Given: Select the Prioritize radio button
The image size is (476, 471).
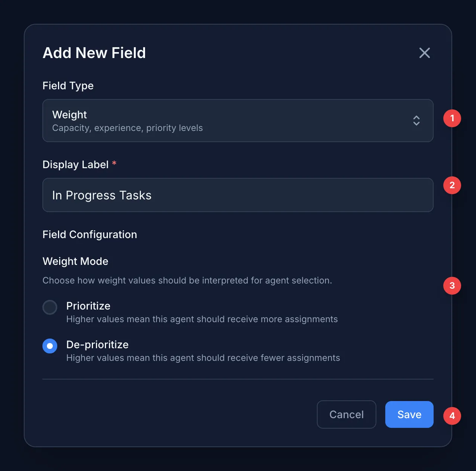Looking at the screenshot, I should point(49,307).
